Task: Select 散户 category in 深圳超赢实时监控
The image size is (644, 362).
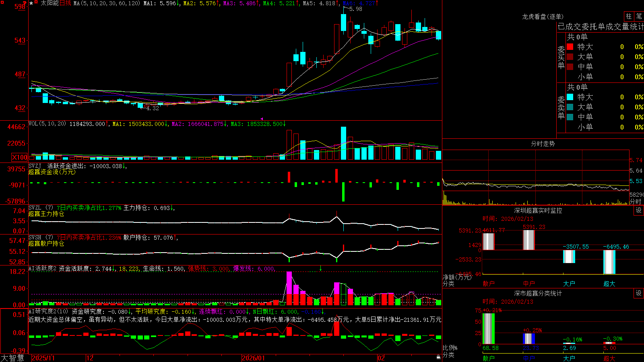Action: (x=488, y=284)
